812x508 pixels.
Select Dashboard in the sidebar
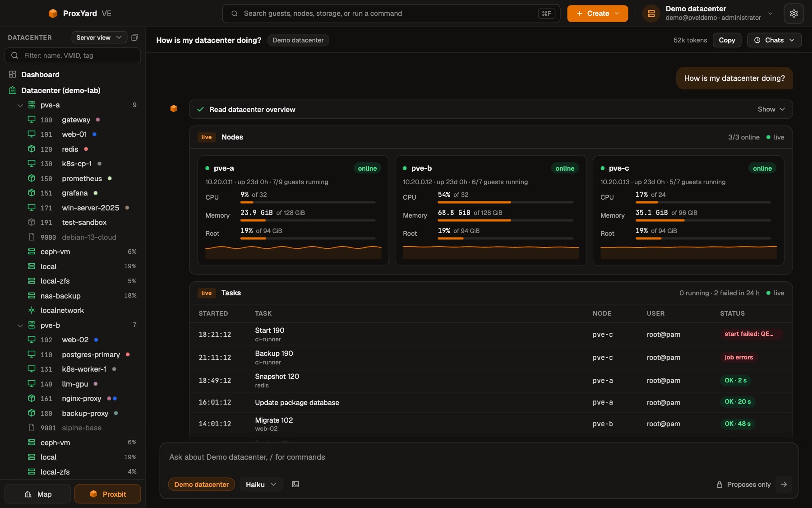tap(73, 75)
